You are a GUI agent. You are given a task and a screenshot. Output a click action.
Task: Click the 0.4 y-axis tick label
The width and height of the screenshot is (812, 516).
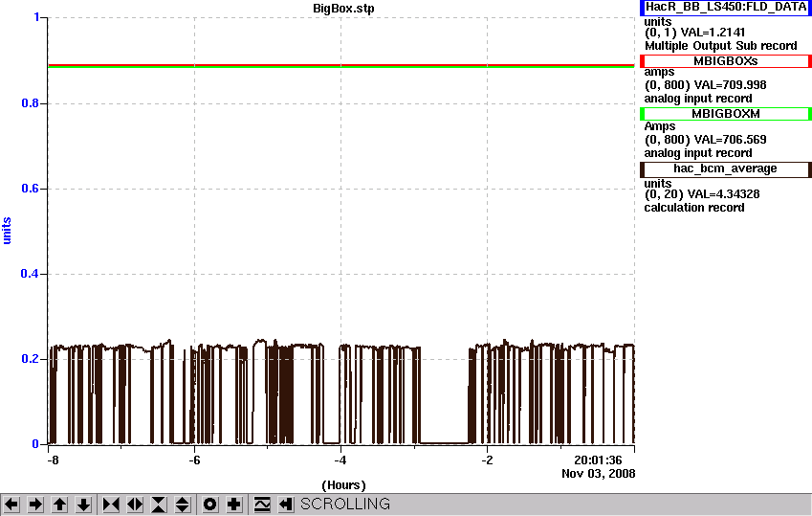click(x=30, y=273)
